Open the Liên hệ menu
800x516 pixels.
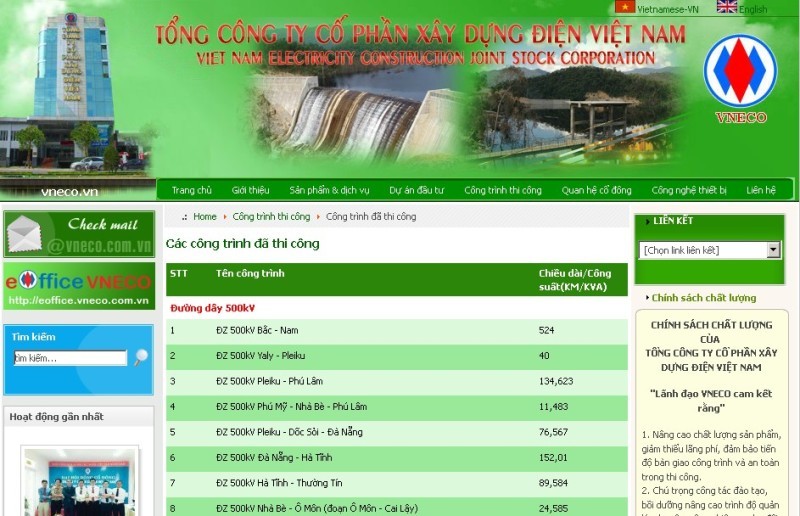click(761, 190)
